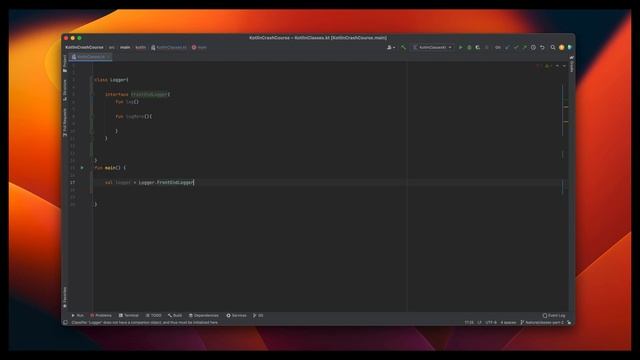
Task: Open the Build tool window
Action: tap(175, 316)
